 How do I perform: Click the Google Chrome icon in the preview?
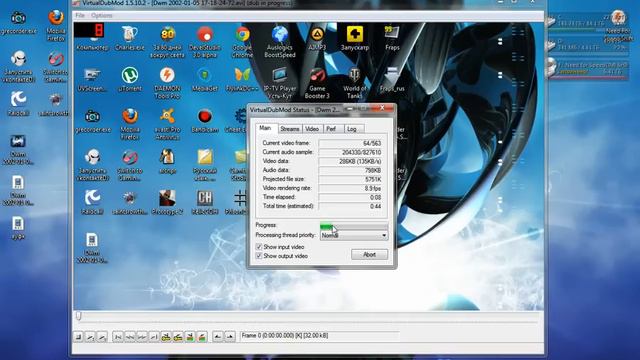[x=242, y=42]
